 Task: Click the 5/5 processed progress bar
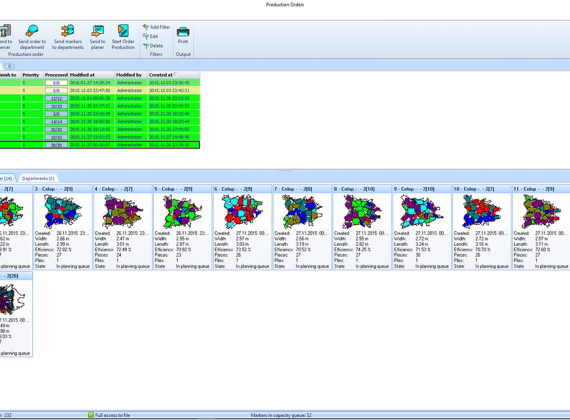[x=56, y=114]
